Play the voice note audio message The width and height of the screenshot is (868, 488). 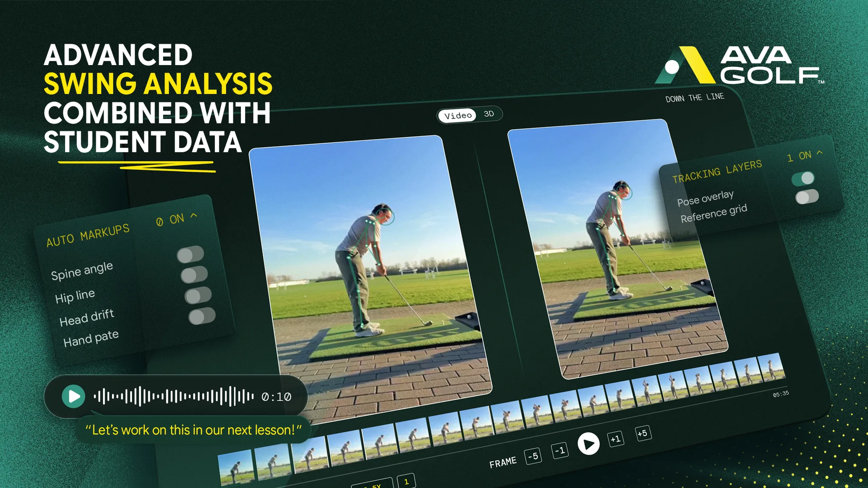click(x=73, y=396)
